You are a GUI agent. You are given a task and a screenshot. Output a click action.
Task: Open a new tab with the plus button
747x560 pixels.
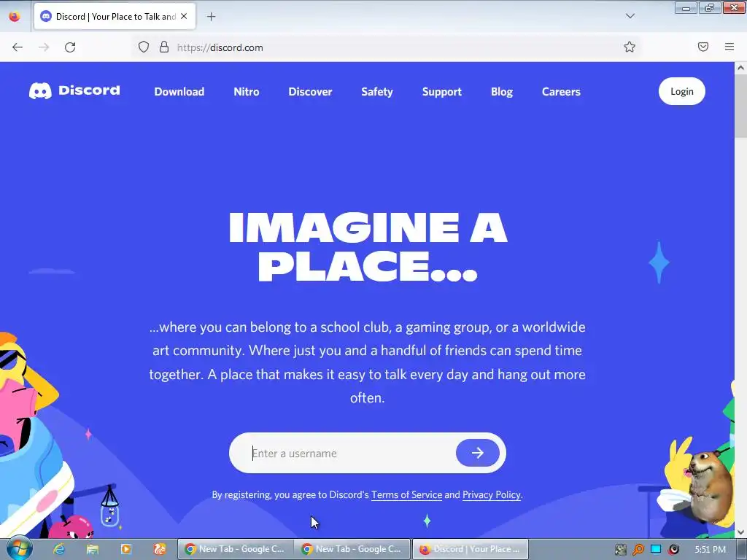tap(211, 17)
